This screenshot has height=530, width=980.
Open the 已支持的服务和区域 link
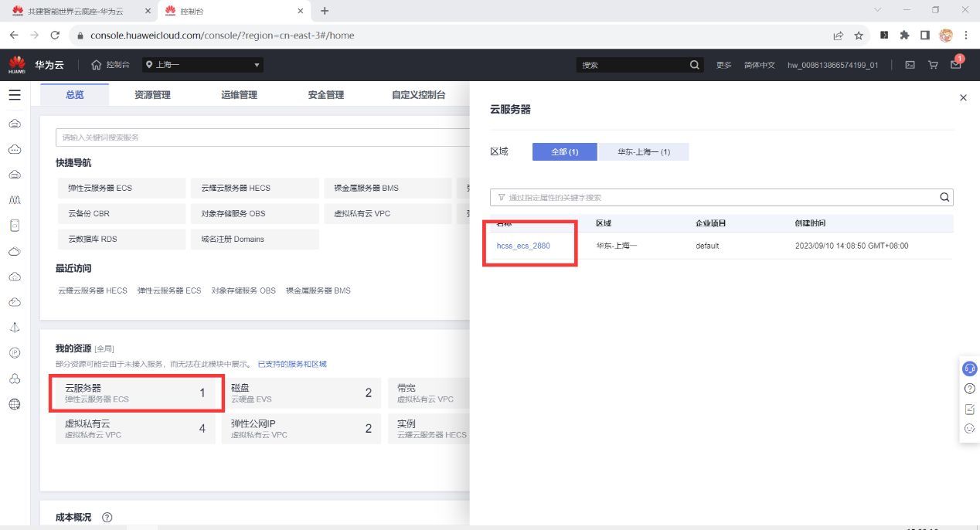pyautogui.click(x=292, y=364)
